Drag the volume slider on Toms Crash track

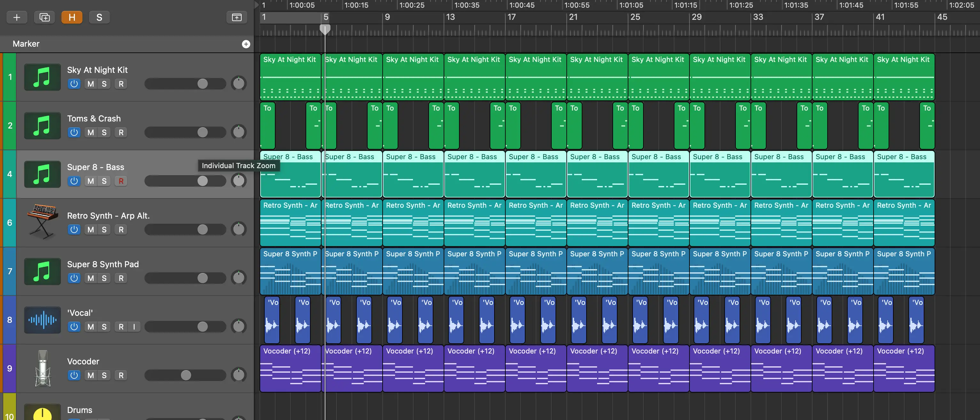pyautogui.click(x=203, y=132)
